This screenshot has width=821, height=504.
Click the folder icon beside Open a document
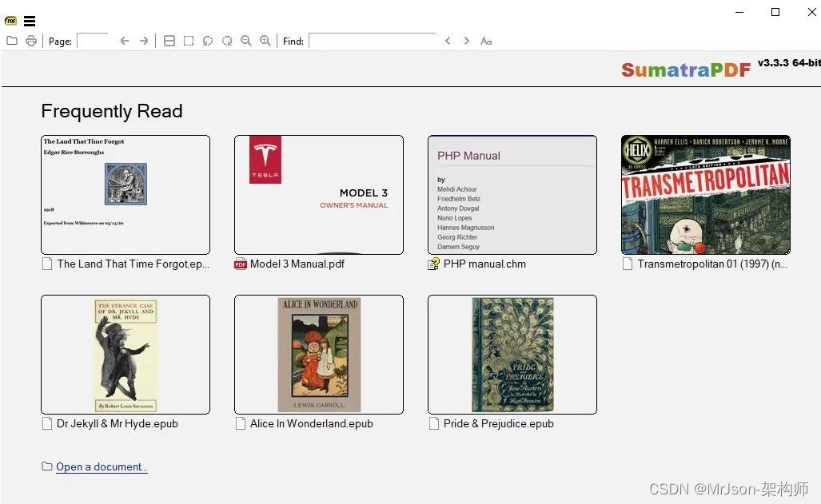[46, 466]
